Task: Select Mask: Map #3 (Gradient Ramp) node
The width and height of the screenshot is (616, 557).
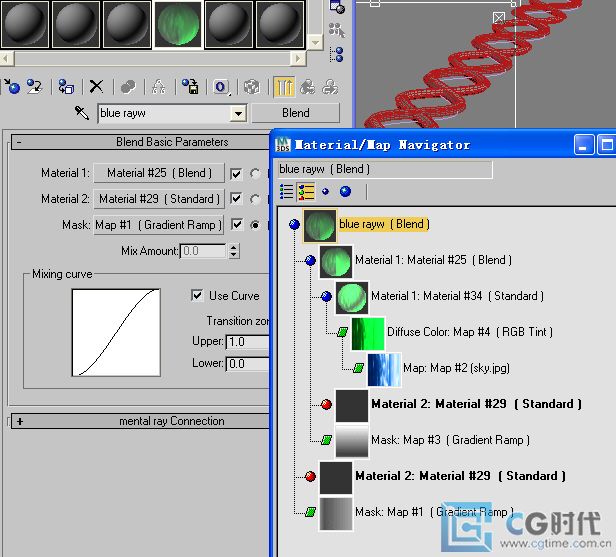Action: point(450,440)
